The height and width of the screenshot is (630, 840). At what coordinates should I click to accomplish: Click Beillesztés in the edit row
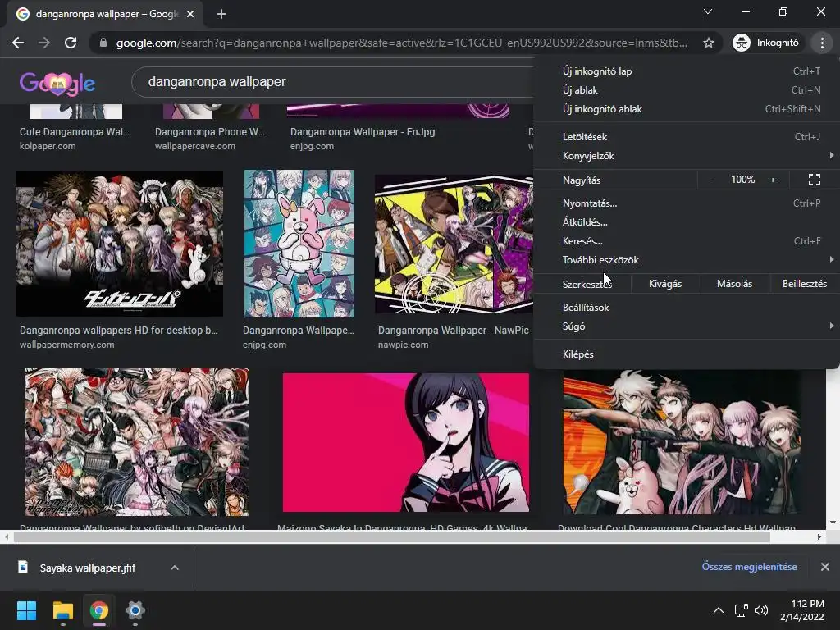(805, 284)
